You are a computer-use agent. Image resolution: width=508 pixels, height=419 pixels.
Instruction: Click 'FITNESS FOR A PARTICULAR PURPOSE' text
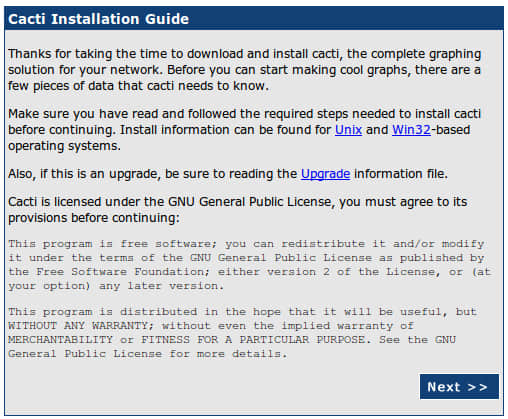256,340
